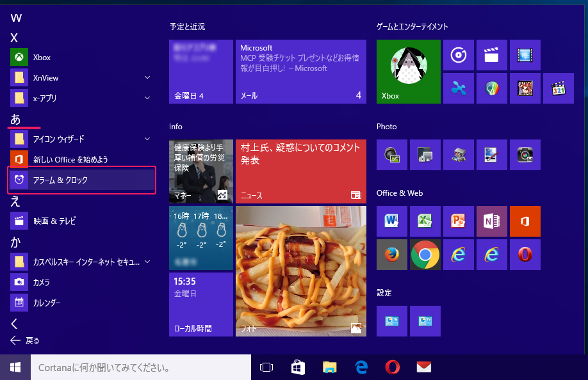The height and width of the screenshot is (380, 588).
Task: Open アラーム & クロック app
Action: pyautogui.click(x=82, y=180)
